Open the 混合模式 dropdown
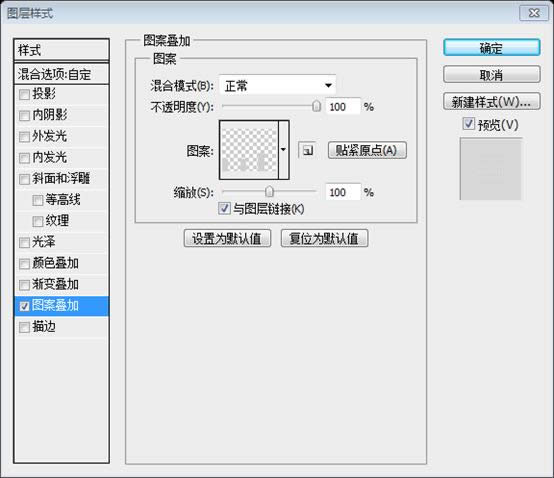The height and width of the screenshot is (478, 554). (x=278, y=85)
